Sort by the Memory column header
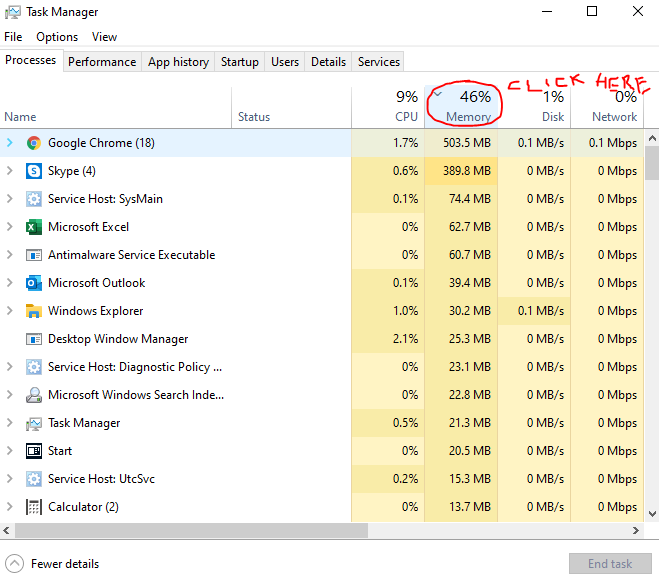659x585 pixels. pos(461,107)
